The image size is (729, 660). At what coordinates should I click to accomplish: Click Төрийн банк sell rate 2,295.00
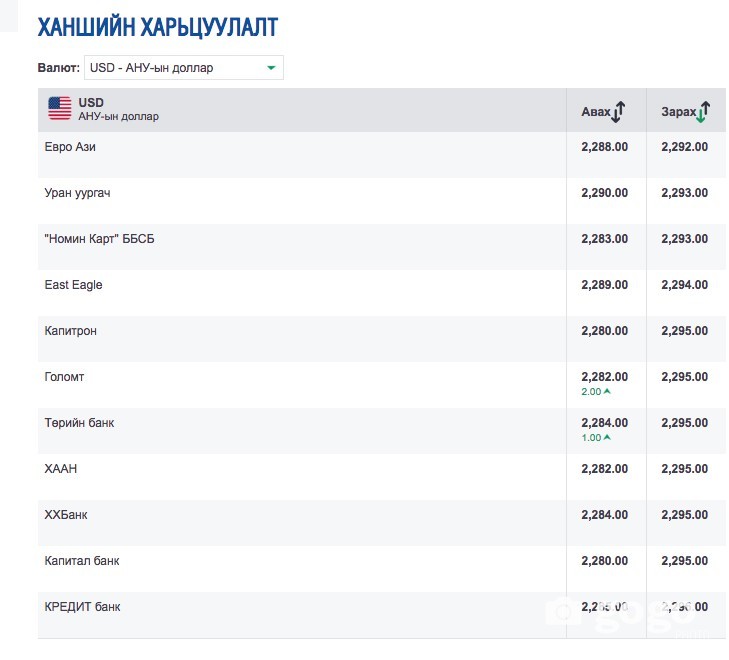(x=685, y=423)
